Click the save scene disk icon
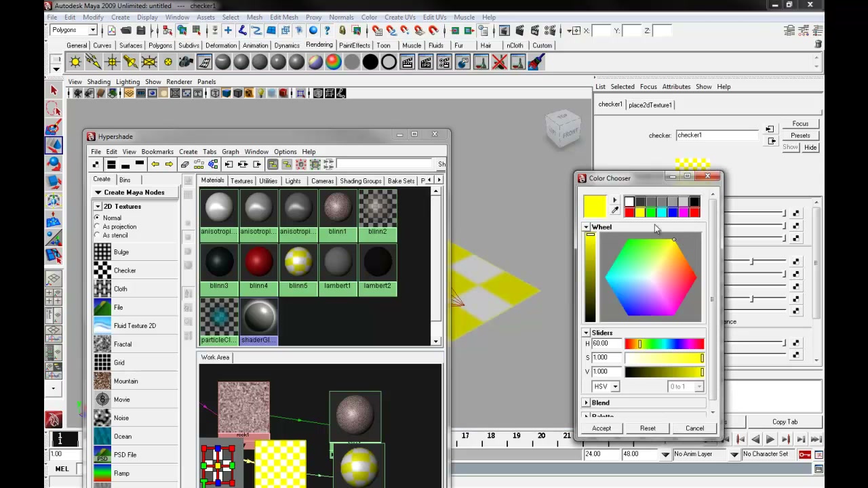 point(141,30)
